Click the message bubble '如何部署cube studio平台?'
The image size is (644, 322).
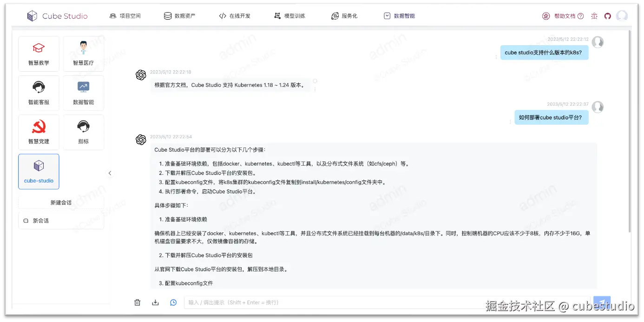[x=551, y=118]
